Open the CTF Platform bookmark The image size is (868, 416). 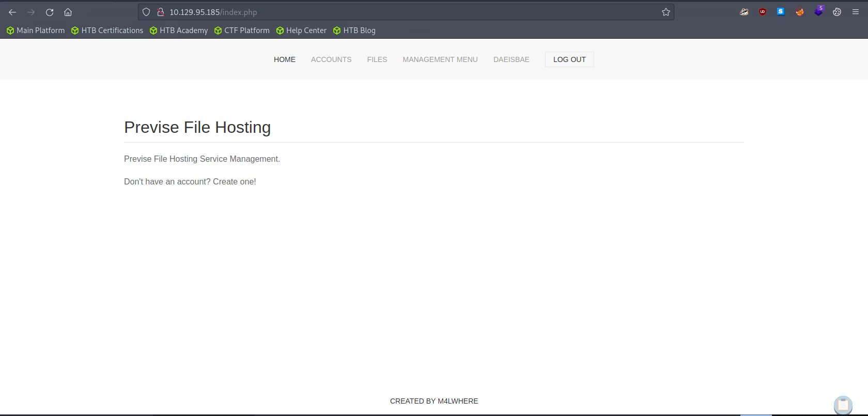click(242, 30)
